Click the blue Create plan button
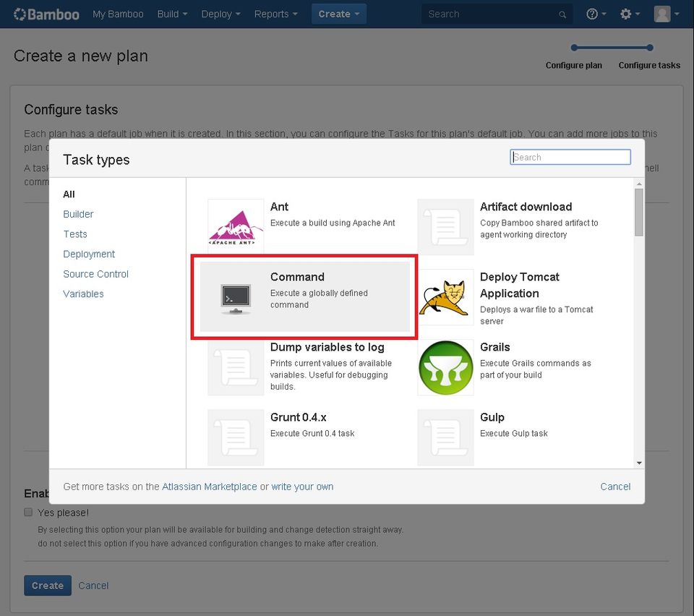 click(48, 586)
